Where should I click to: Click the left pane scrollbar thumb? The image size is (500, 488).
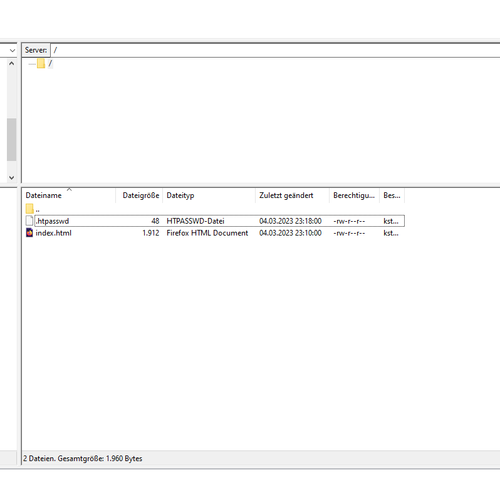click(12, 139)
